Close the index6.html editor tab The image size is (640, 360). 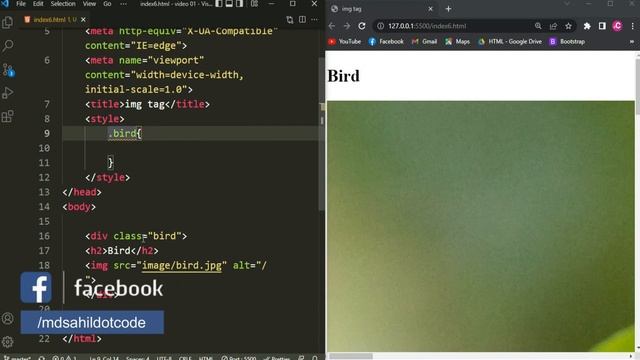coord(83,20)
